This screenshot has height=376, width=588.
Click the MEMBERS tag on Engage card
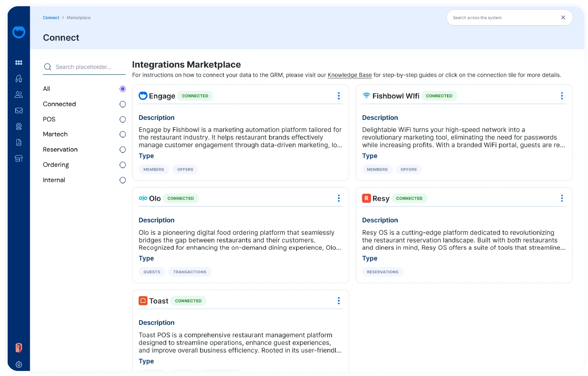[154, 169]
